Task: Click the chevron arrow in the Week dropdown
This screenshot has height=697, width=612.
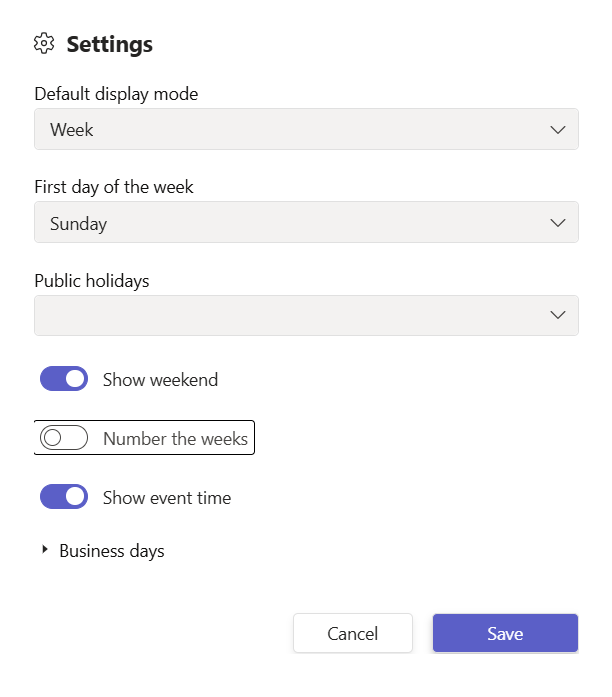Action: point(558,130)
